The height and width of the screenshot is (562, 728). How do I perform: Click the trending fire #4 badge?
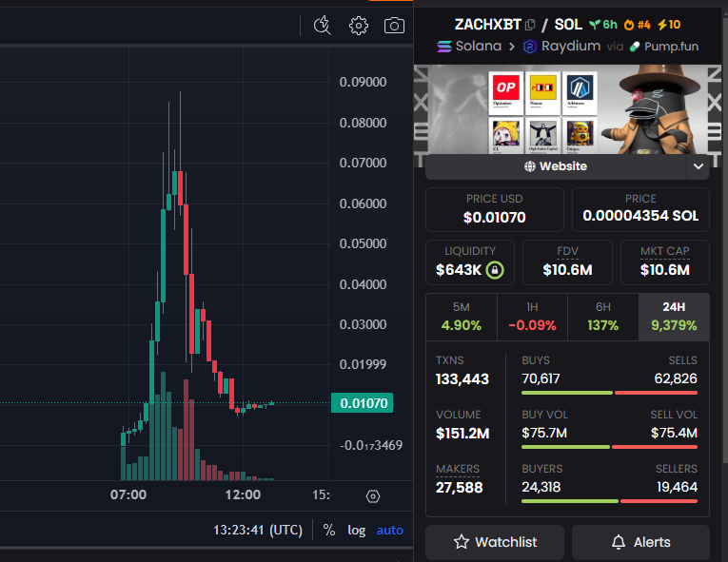click(637, 25)
